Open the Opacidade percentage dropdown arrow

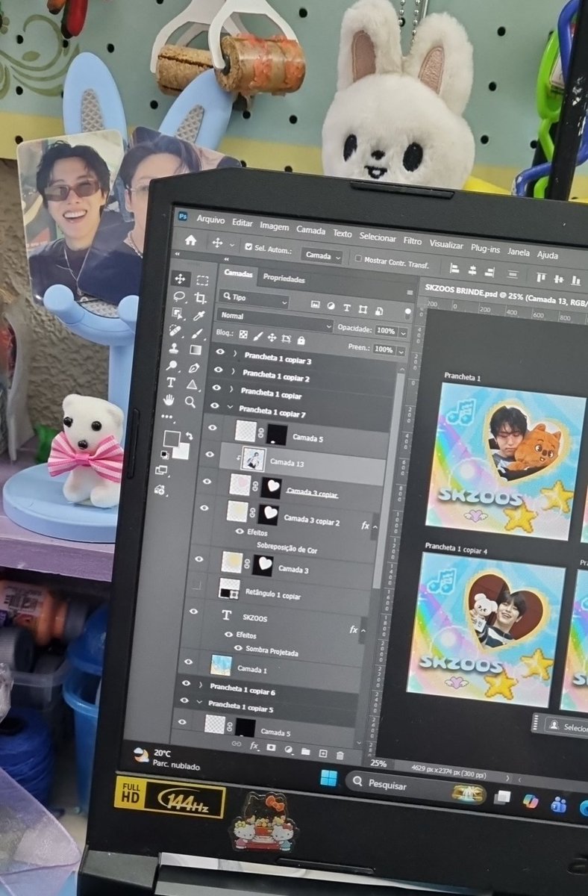pos(404,332)
